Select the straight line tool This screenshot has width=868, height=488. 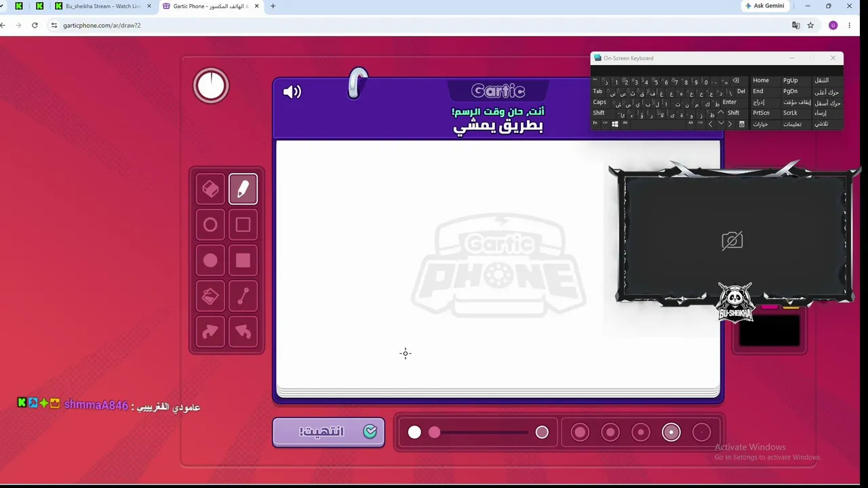point(243,296)
